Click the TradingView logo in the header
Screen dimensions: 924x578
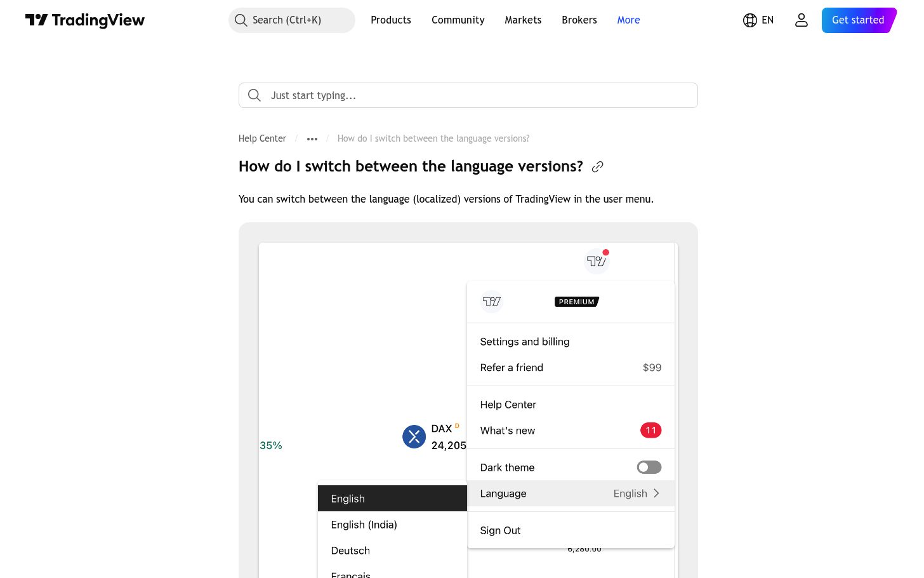click(85, 20)
